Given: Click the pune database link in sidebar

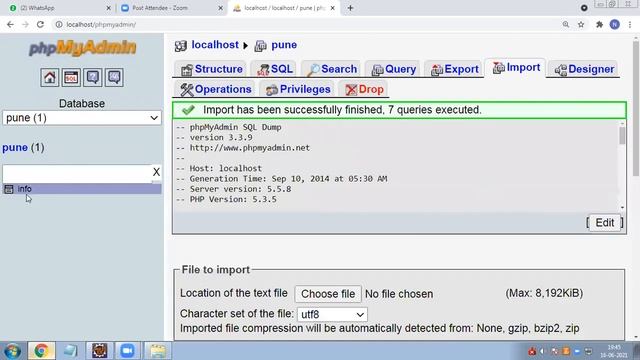Looking at the screenshot, I should click(15, 147).
